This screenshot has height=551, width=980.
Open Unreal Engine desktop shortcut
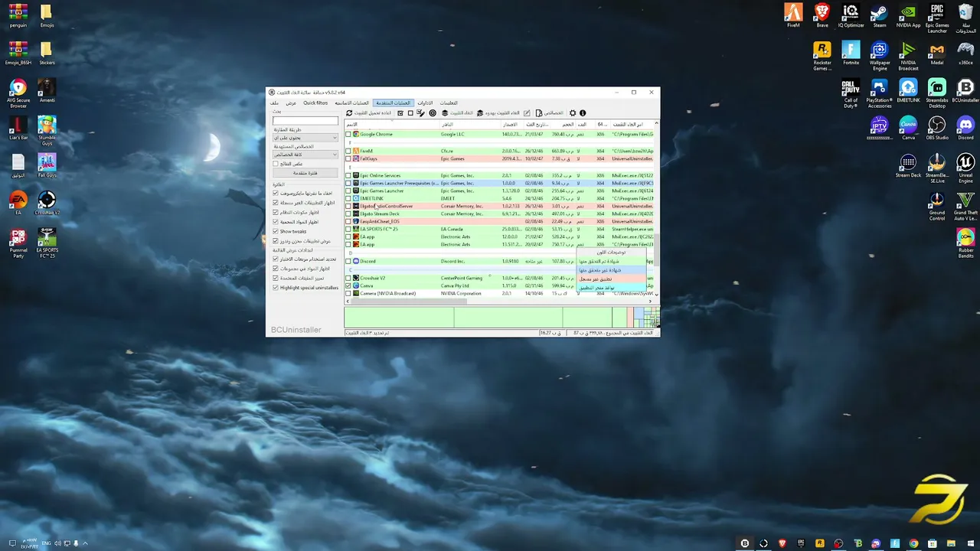pyautogui.click(x=966, y=168)
